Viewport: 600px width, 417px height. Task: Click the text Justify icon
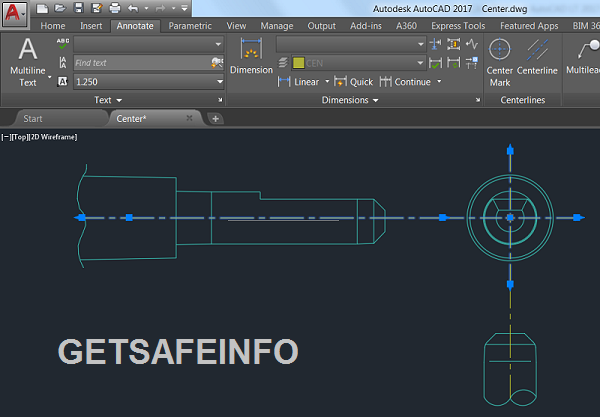tap(63, 62)
